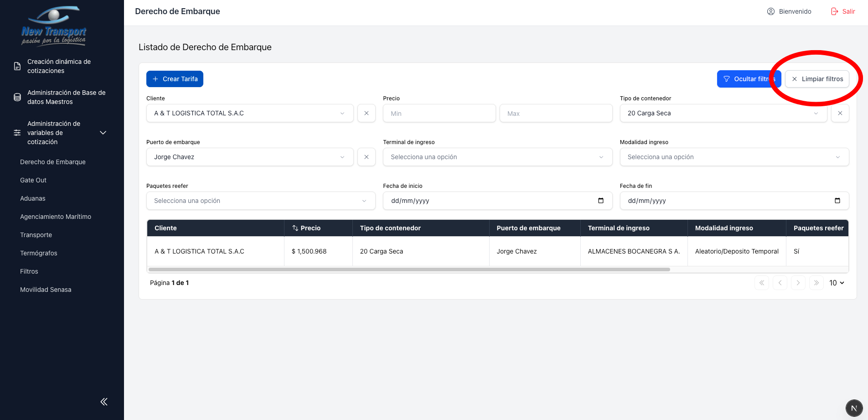Go to Agenciamiento Marítimo section
The width and height of the screenshot is (868, 420).
coord(56,217)
